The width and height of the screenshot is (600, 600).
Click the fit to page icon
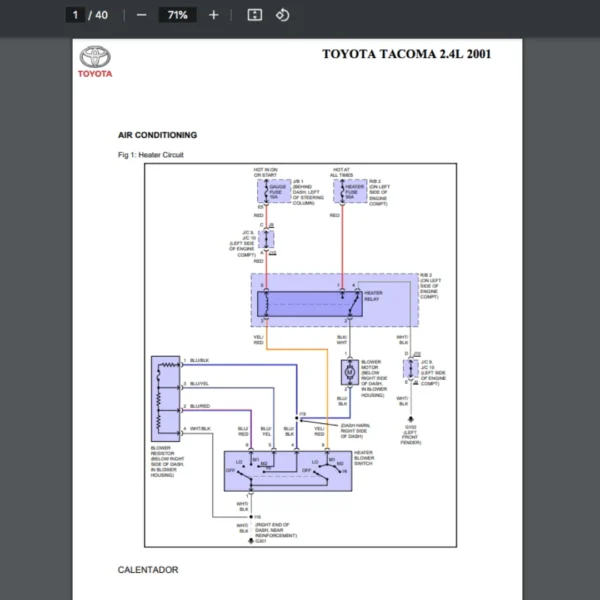click(x=255, y=15)
